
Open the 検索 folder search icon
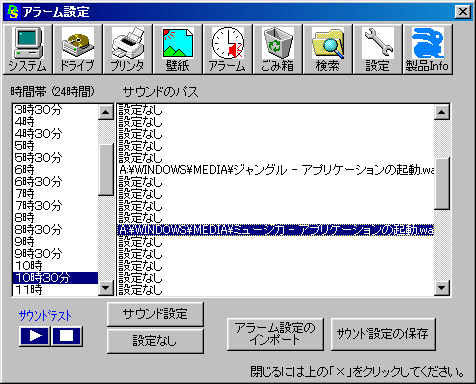click(328, 49)
